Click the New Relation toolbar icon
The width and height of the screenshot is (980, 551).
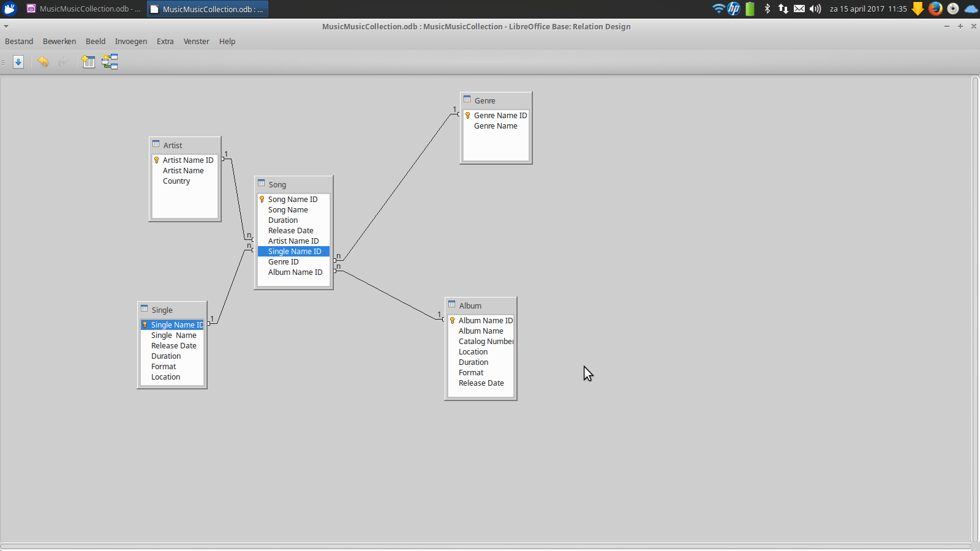(110, 62)
